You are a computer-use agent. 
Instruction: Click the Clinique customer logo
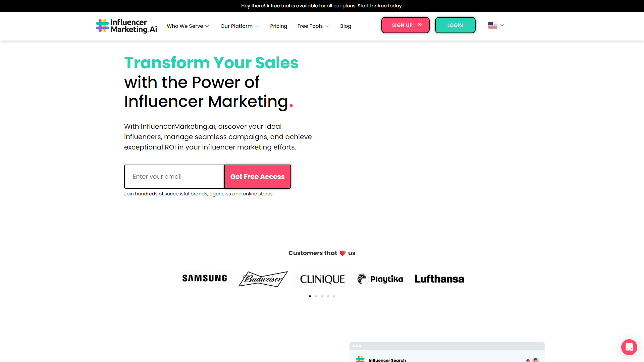pos(322,279)
